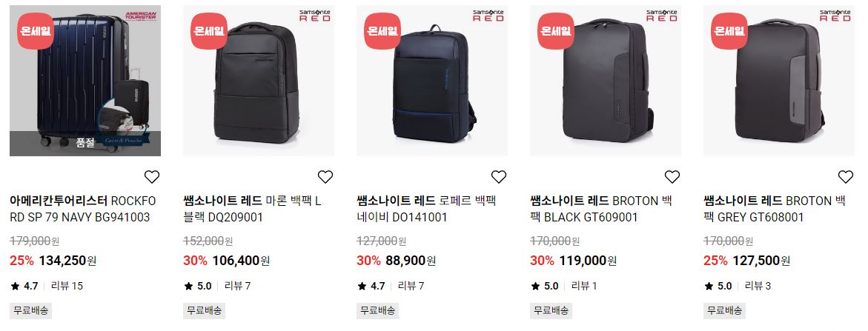
Task: Toggle wishlist heart for 로페르 백팩 네이비
Action: point(499,177)
